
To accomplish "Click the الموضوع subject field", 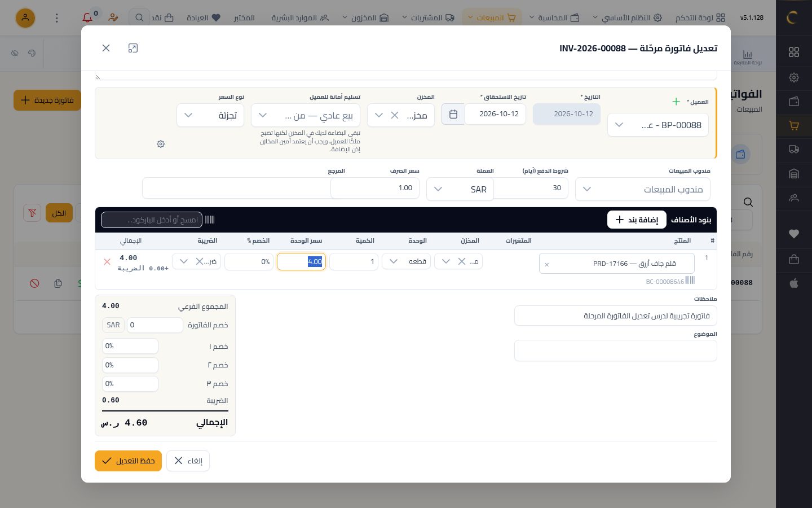I will pos(616,351).
